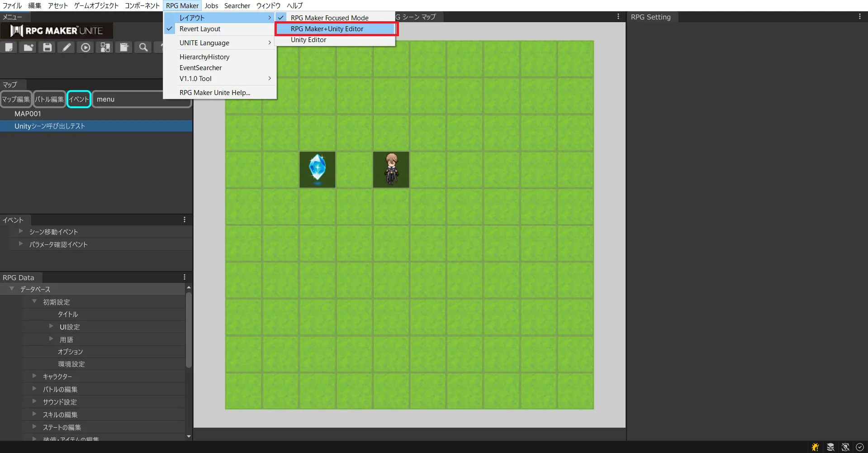Click the clipboard deploy toolbar icon
868x453 pixels.
pyautogui.click(x=124, y=48)
